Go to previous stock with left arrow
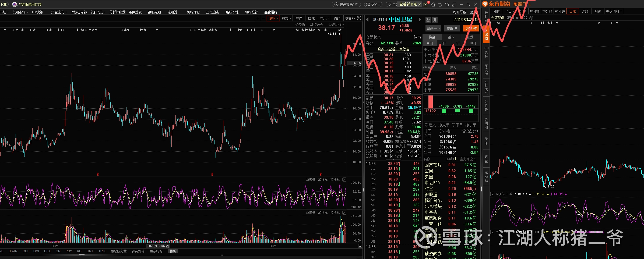The width and height of the screenshot is (644, 259). coord(368,19)
